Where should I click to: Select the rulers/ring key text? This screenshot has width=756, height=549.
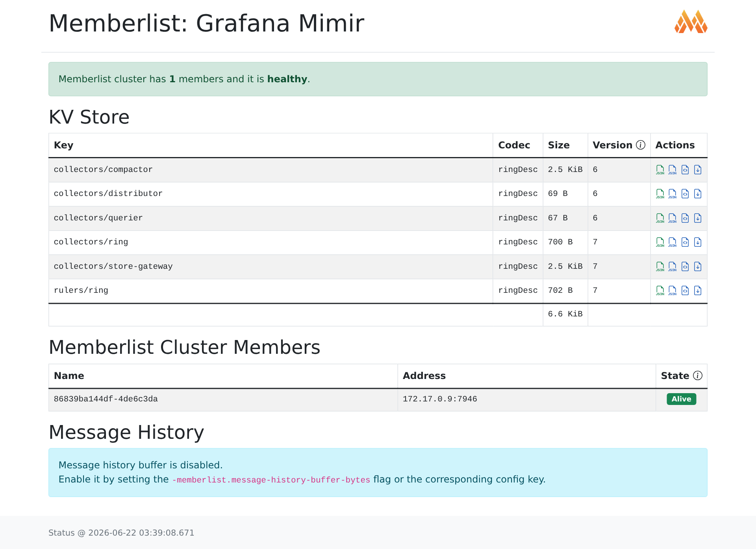click(x=81, y=290)
